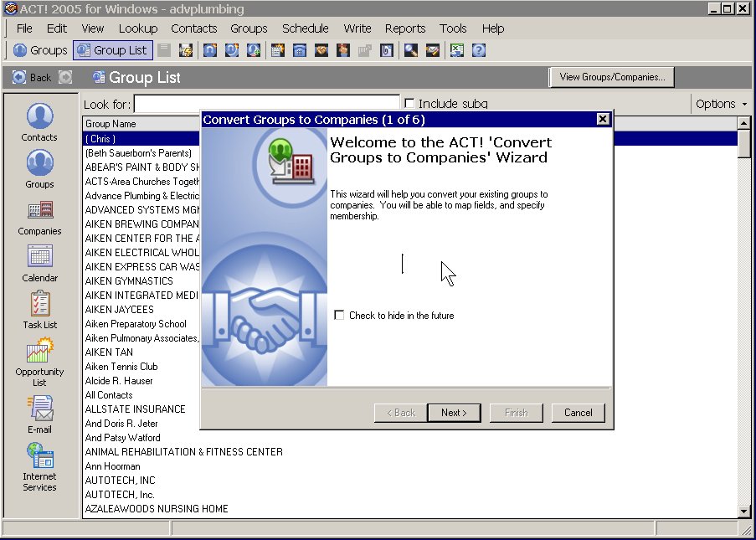The width and height of the screenshot is (756, 540).
Task: Open the Edit menu
Action: tap(56, 28)
